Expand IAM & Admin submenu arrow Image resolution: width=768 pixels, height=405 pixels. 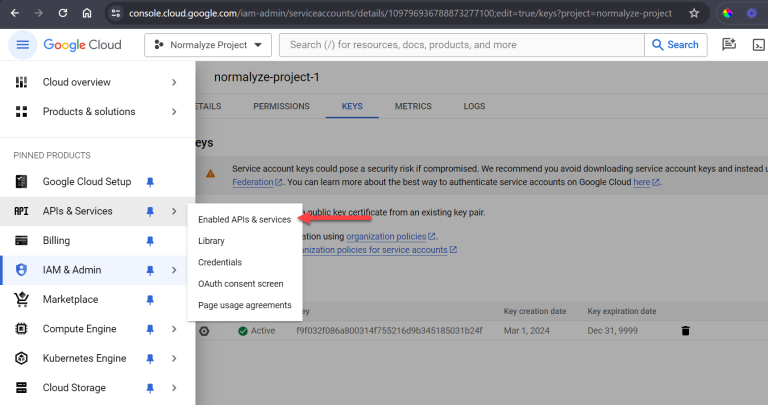[x=174, y=270]
